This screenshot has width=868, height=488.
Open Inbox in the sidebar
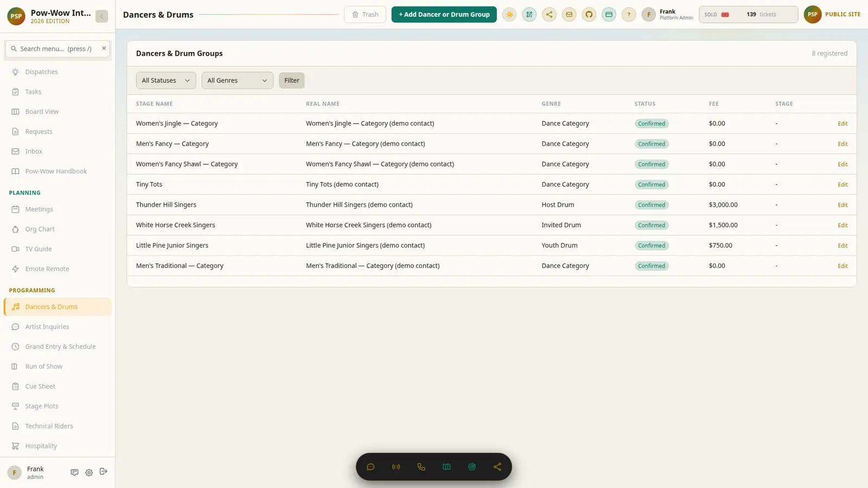(x=58, y=151)
